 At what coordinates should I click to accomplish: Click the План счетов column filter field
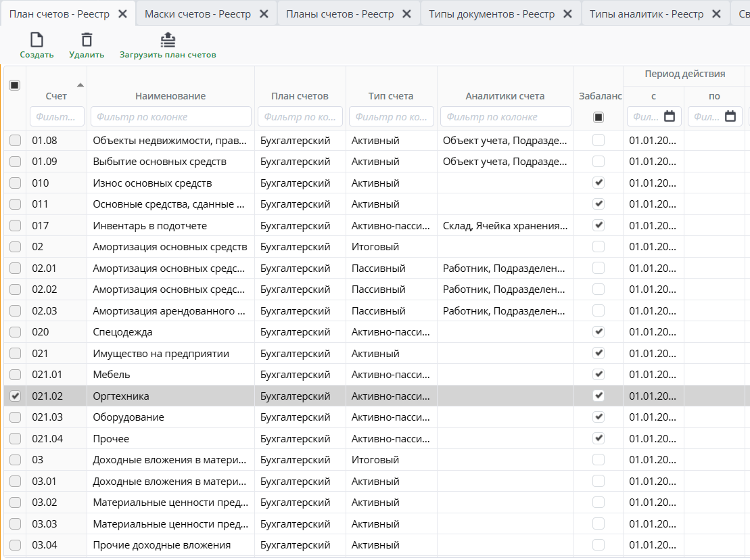pyautogui.click(x=300, y=116)
